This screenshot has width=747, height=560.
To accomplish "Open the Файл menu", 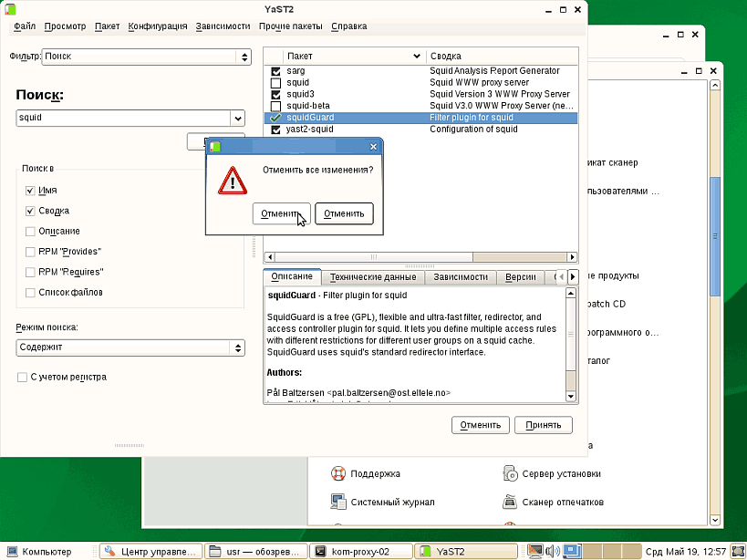I will [25, 26].
